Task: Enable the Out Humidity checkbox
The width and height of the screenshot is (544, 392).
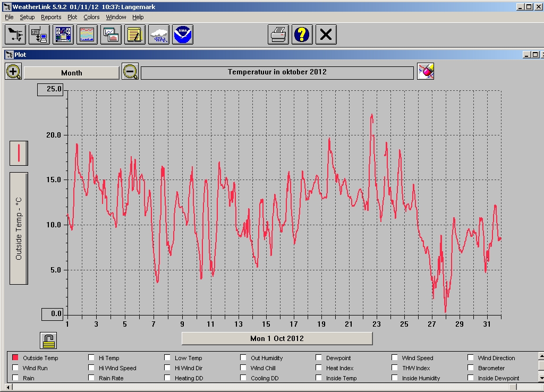Action: (x=243, y=357)
